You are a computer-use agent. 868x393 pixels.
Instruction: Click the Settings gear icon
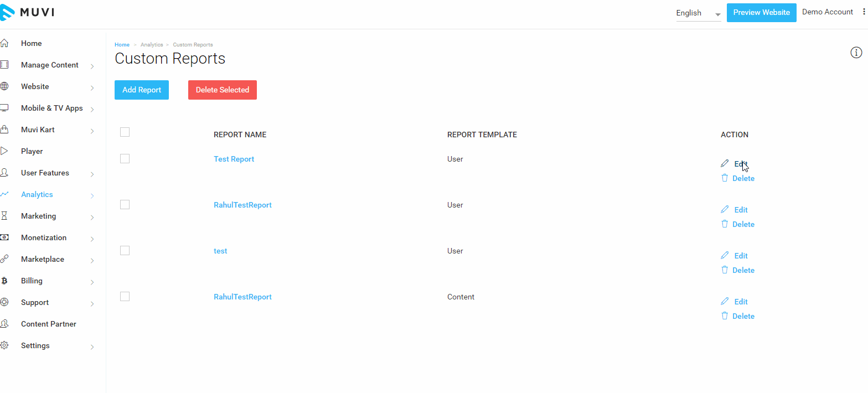tap(4, 345)
